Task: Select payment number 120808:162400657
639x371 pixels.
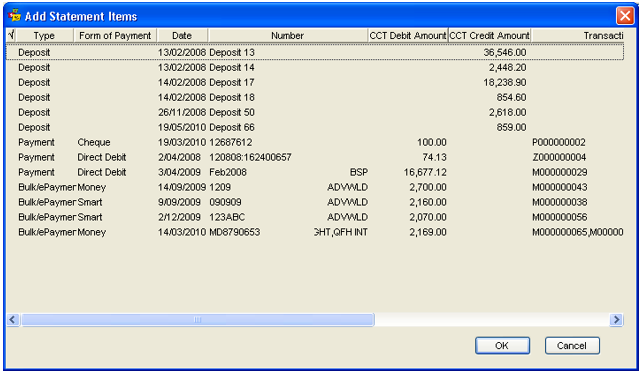Action: pyautogui.click(x=315, y=157)
